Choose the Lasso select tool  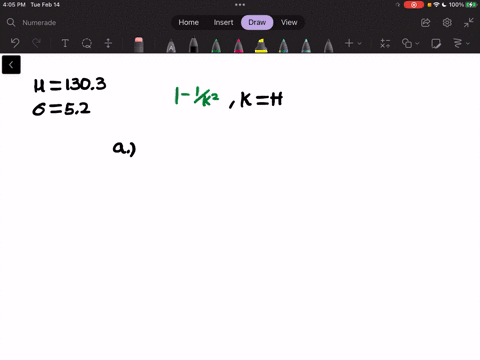(x=87, y=43)
